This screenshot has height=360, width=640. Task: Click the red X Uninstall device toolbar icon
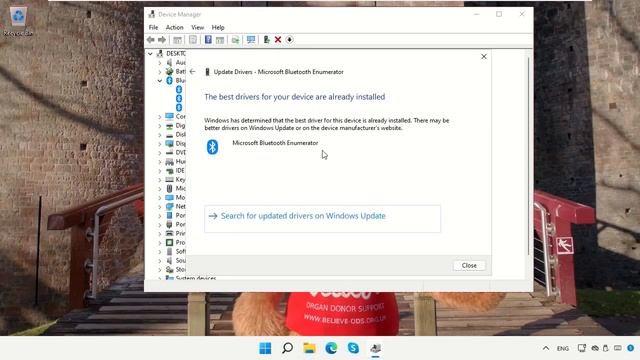[278, 40]
